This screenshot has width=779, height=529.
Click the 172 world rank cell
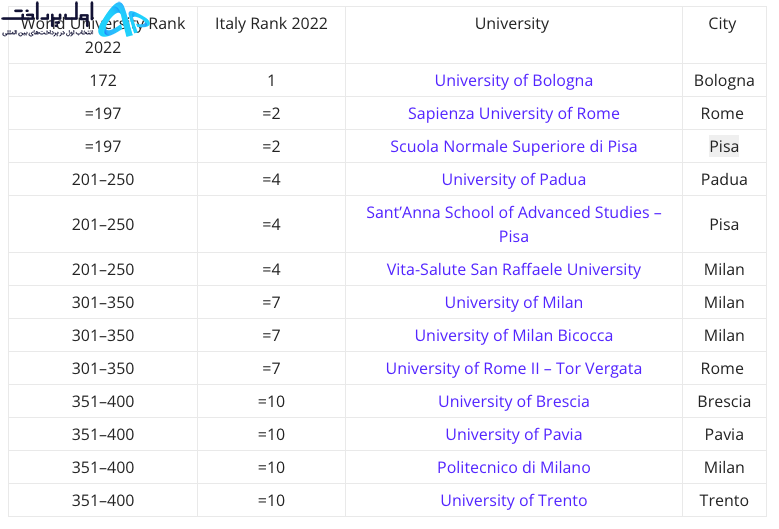[103, 80]
